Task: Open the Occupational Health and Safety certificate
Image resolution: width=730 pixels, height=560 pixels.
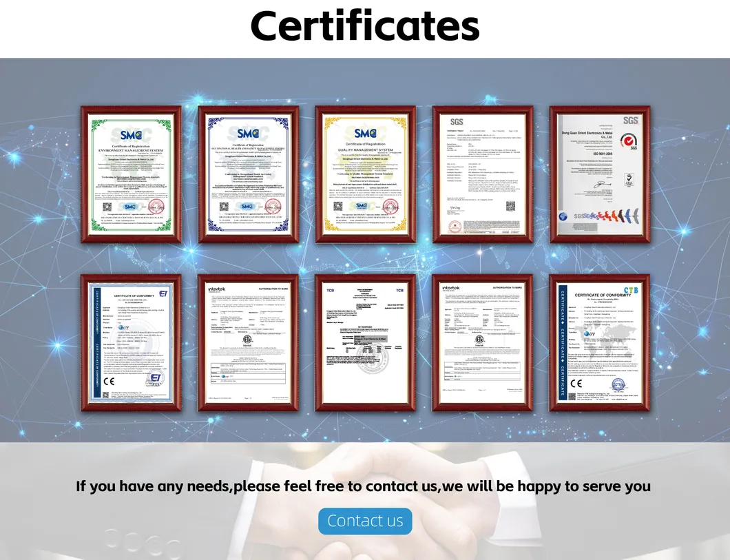Action: (x=248, y=172)
